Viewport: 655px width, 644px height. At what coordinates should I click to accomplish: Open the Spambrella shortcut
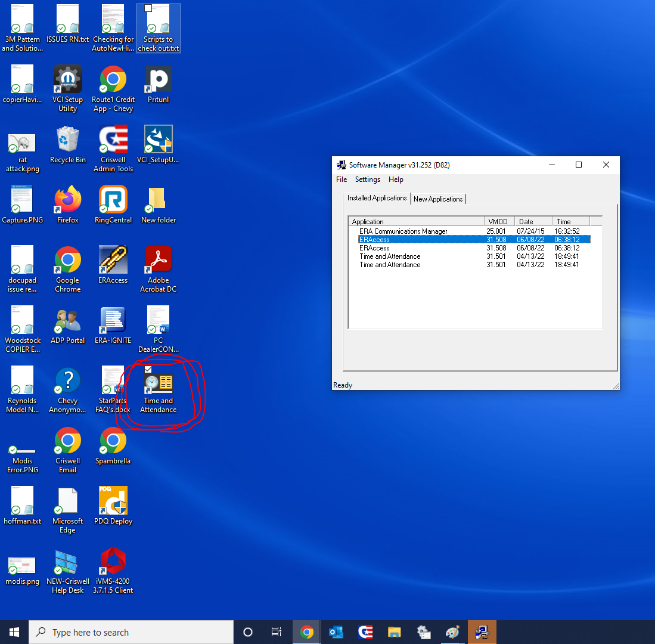[113, 445]
